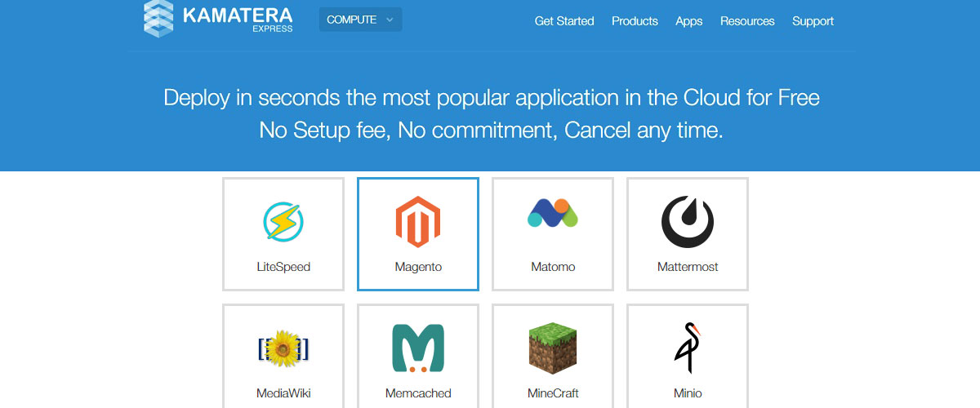This screenshot has height=408, width=980.
Task: Open the Products menu item
Action: click(635, 21)
